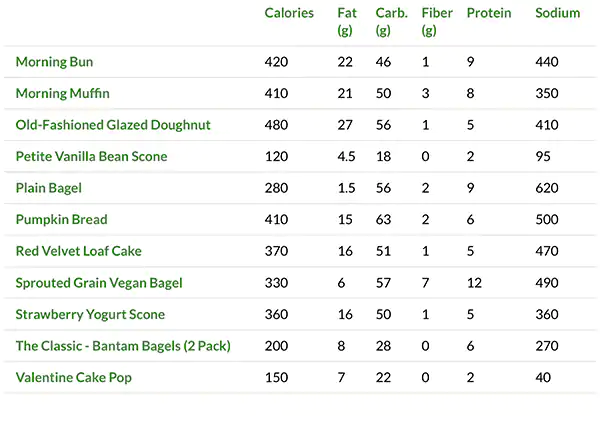Open Sprouted Grain Vegan Bagel
Screen dimensions: 600x447
tap(99, 283)
